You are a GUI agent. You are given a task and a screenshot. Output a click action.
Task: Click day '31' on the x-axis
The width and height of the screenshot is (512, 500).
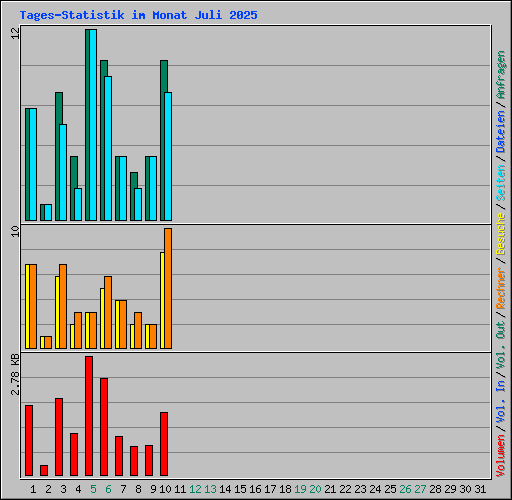(480, 489)
